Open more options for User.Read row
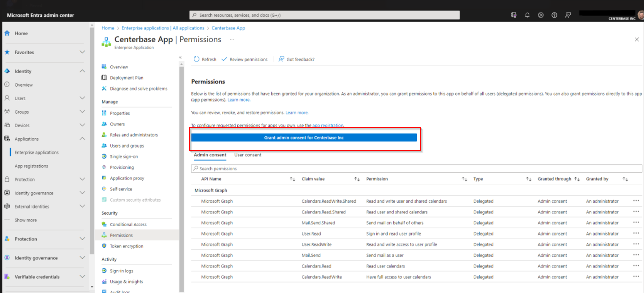This screenshot has height=293, width=644. pos(636,233)
